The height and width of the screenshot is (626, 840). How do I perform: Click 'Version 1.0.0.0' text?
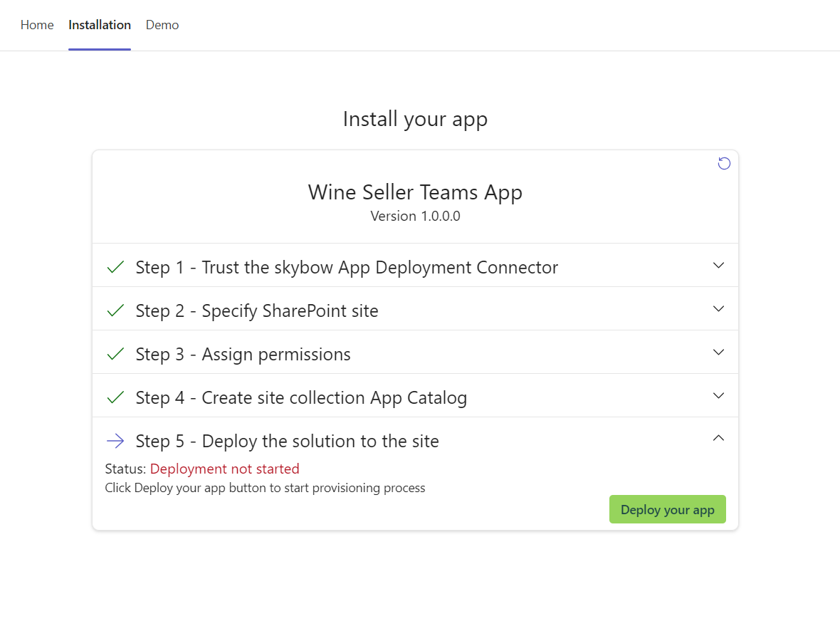click(x=415, y=216)
